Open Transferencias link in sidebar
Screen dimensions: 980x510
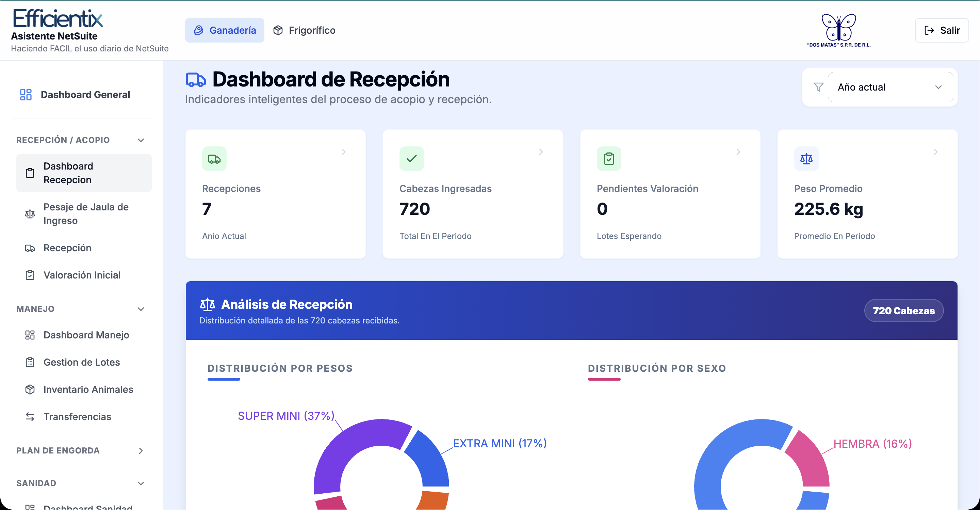coord(84,417)
